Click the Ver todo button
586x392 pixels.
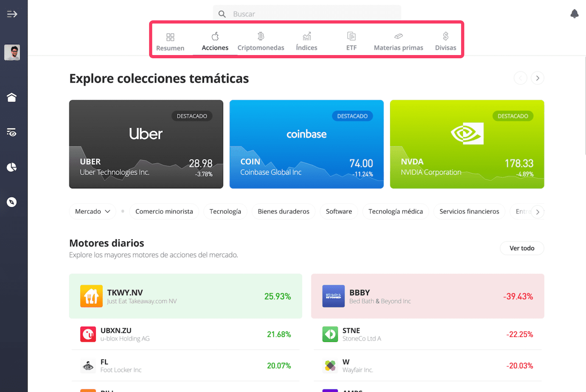click(522, 248)
